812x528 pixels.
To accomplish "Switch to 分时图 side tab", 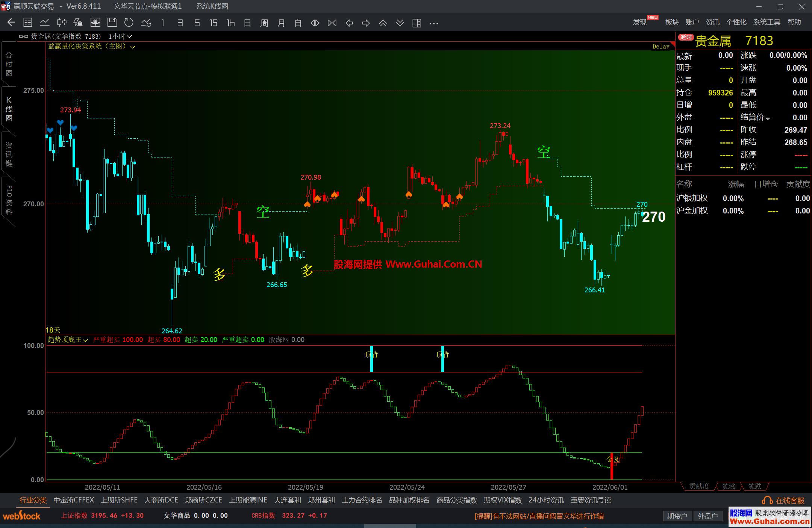I will (9, 64).
